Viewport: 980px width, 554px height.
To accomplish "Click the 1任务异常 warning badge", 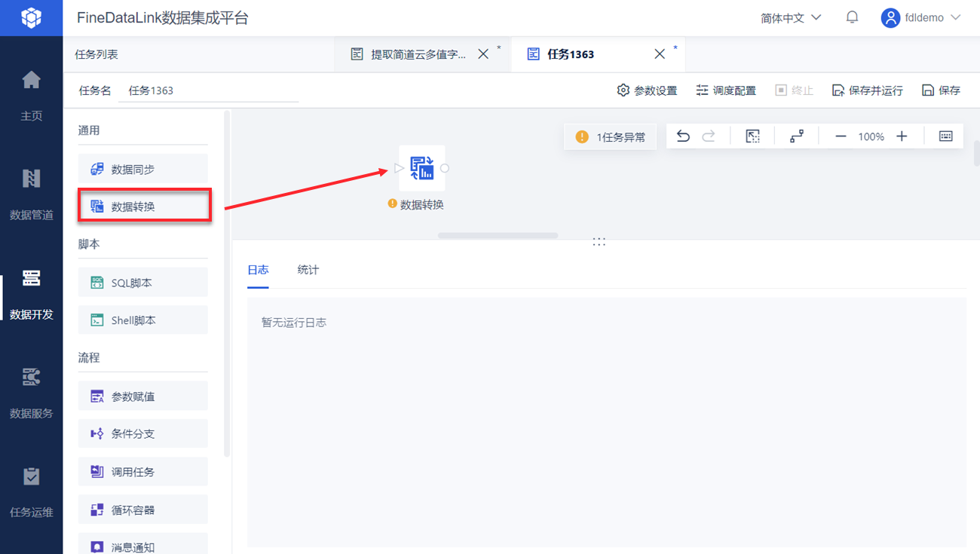I will 610,137.
